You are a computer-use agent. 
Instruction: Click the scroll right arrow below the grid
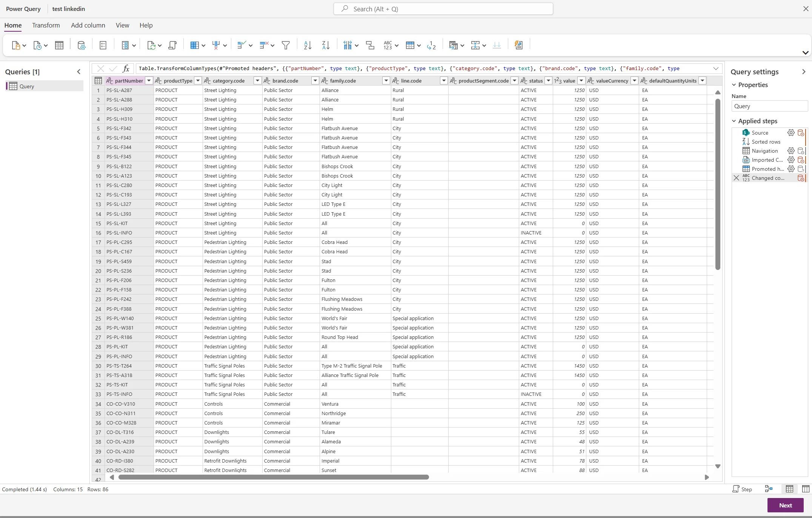coord(707,477)
